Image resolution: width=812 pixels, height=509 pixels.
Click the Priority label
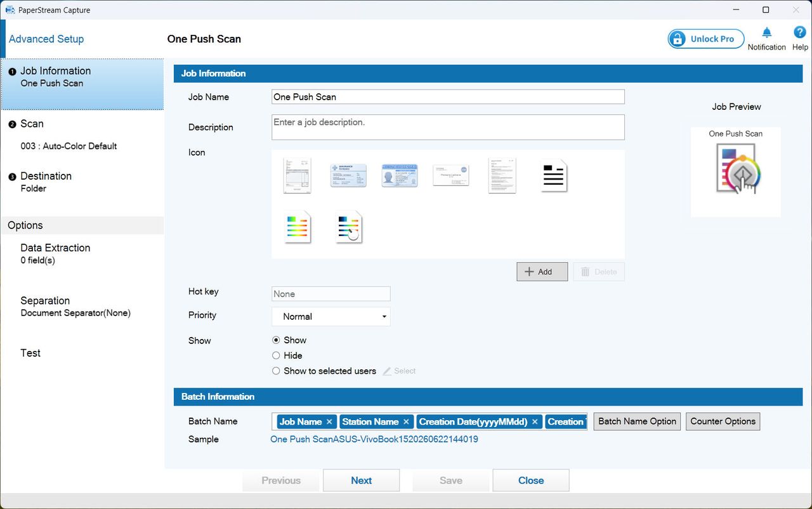click(202, 315)
